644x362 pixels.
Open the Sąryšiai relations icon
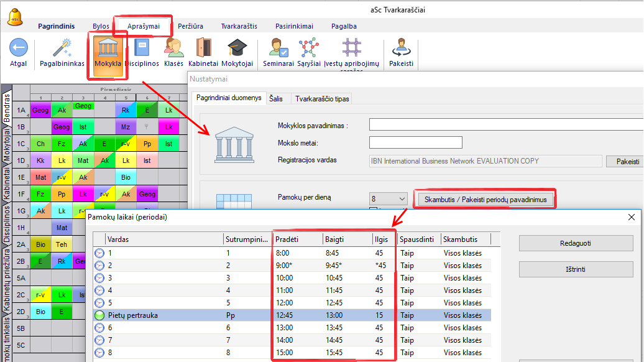(x=308, y=49)
